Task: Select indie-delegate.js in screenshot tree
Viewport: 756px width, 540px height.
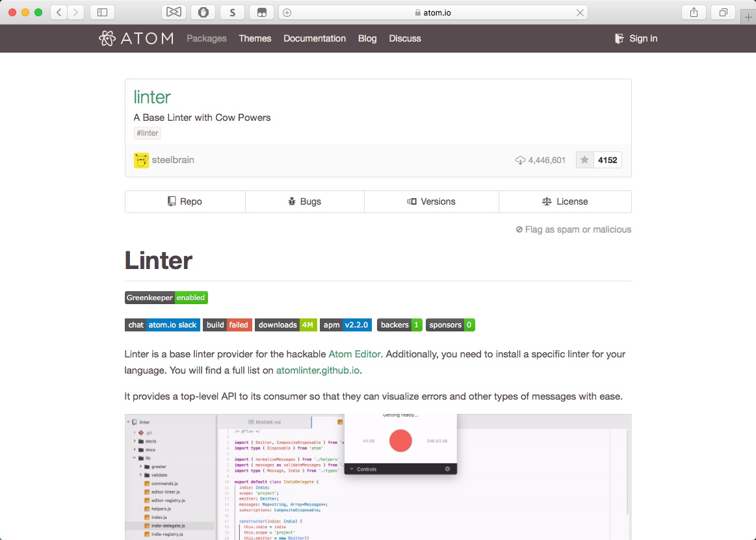Action: coord(168,526)
